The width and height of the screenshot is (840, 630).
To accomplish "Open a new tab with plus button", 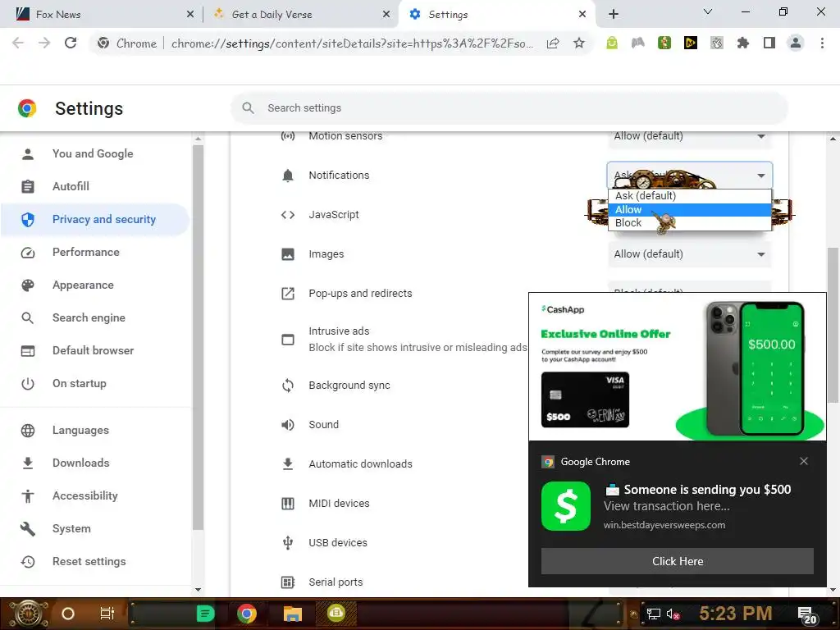I will pos(614,15).
